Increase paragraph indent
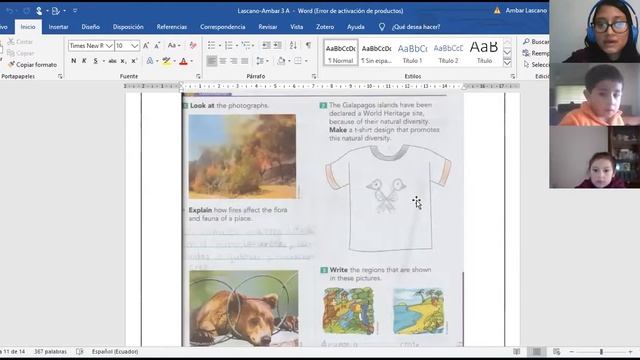 pyautogui.click(x=278, y=45)
